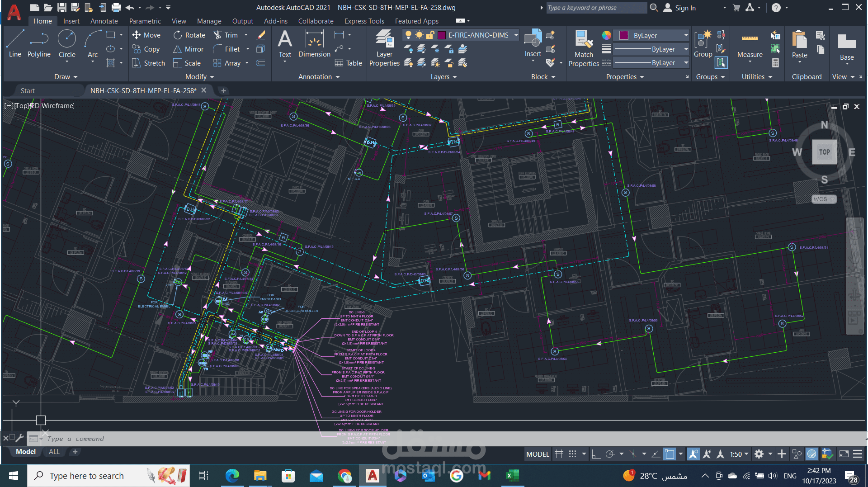Click Match Properties tool
This screenshot has height=487, width=868.
pos(584,48)
